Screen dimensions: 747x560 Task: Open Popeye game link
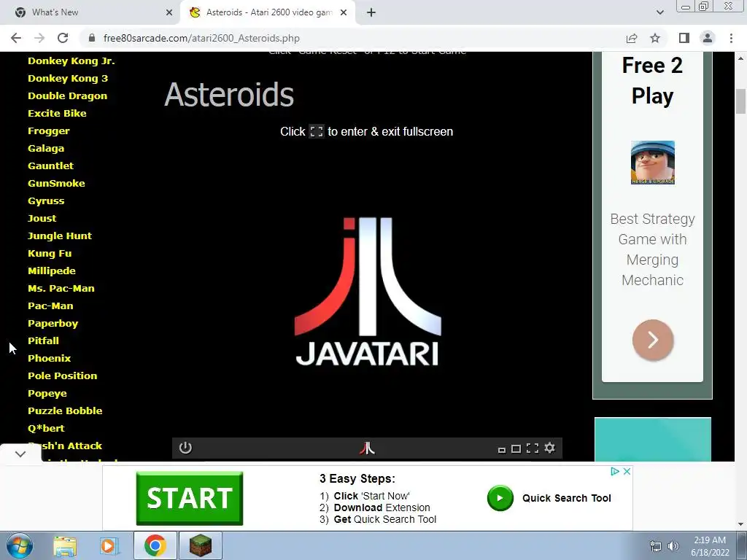click(x=47, y=393)
